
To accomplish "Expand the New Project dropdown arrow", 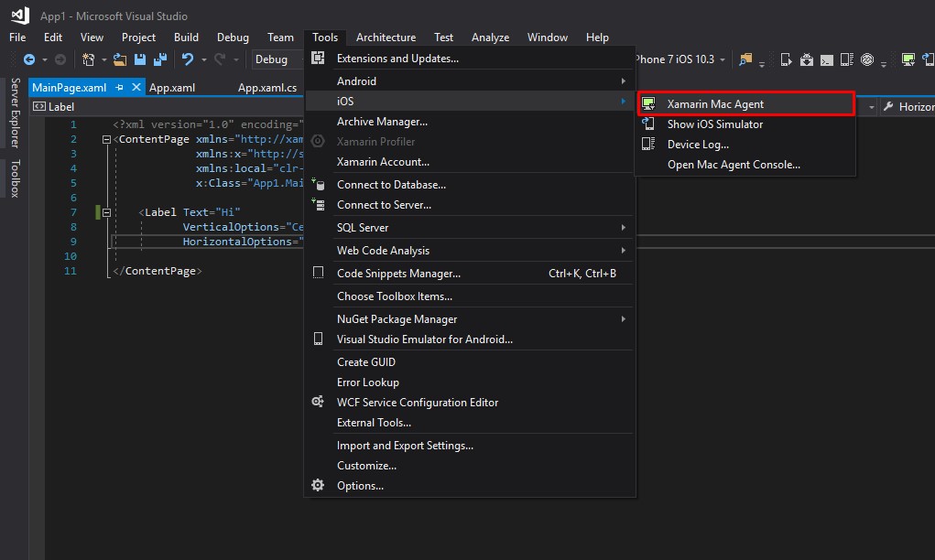I will 103,59.
